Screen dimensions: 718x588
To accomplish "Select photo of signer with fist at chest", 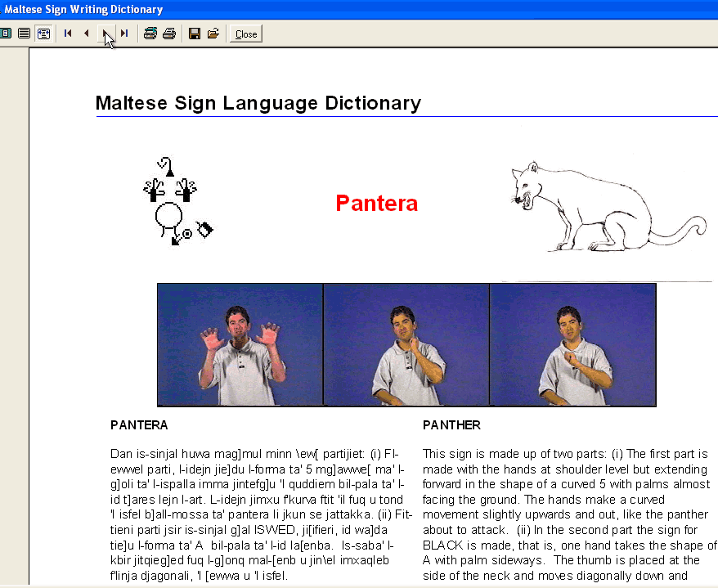I will (572, 345).
